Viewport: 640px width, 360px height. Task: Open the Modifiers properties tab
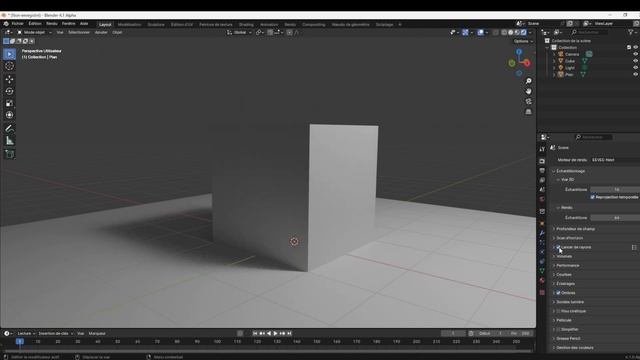[x=542, y=233]
